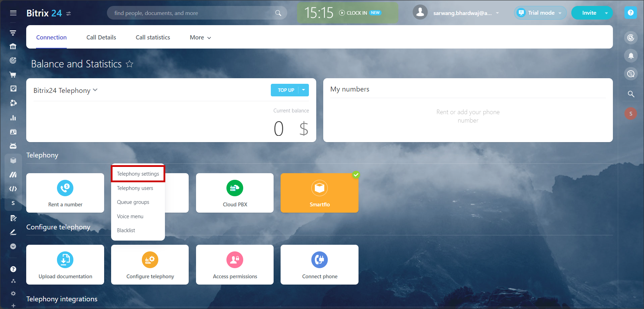Expand the Trial mode dropdown

(x=560, y=13)
